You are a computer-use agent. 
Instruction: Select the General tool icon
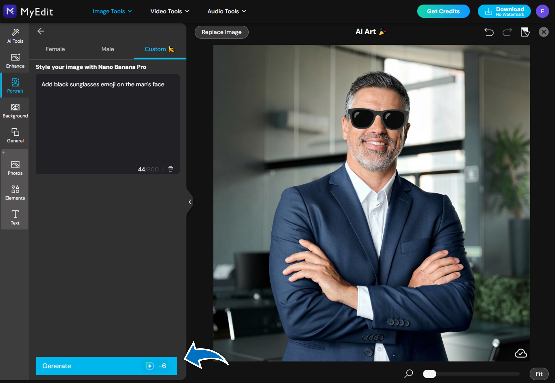pos(15,135)
